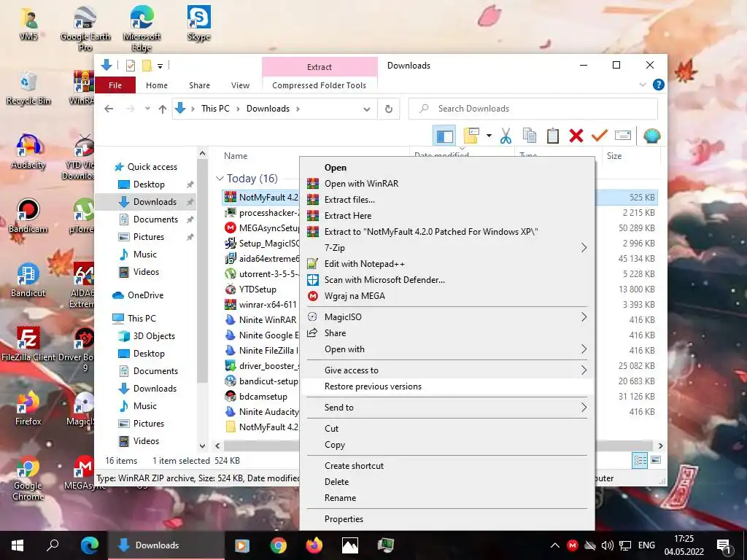Image resolution: width=747 pixels, height=560 pixels.
Task: Choose Extract Here in context menu
Action: coord(447,216)
